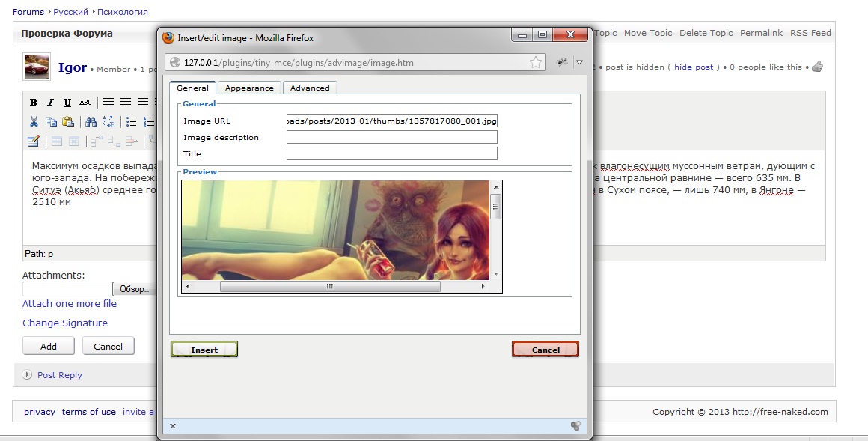This screenshot has width=868, height=441.
Task: Click the Title input field
Action: click(391, 153)
